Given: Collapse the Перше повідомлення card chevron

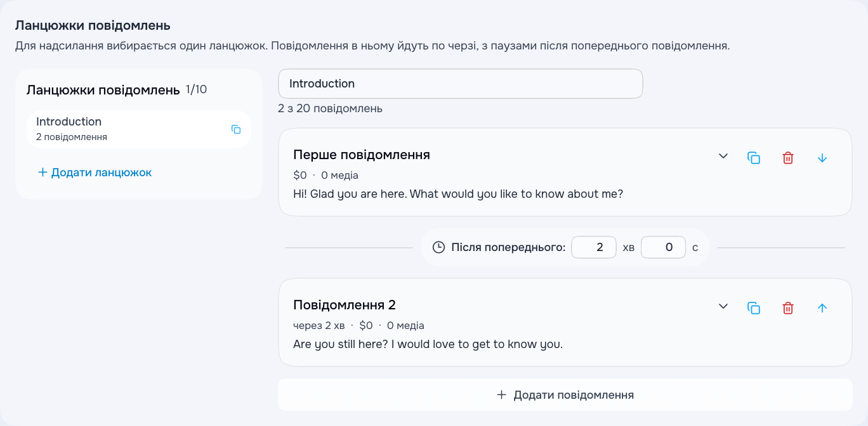Looking at the screenshot, I should click(x=723, y=157).
